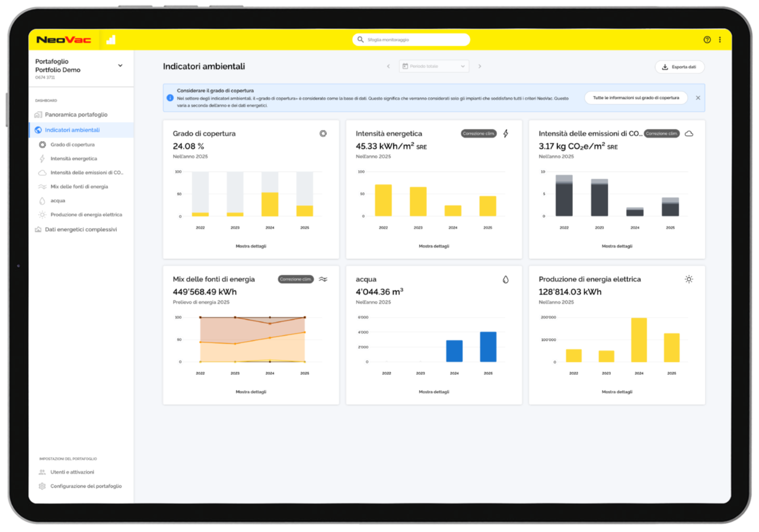Click the ring icon on Grado di copertura card

point(323,133)
